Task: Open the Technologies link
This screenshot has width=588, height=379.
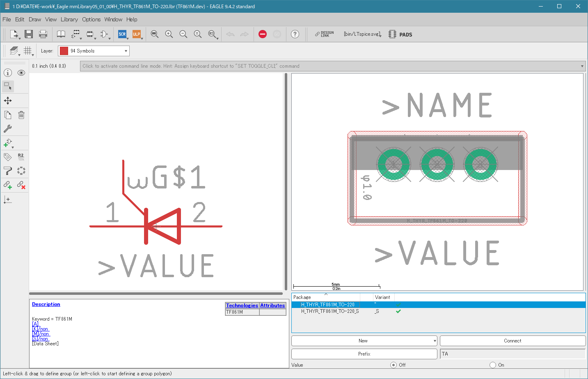Action: [242, 305]
